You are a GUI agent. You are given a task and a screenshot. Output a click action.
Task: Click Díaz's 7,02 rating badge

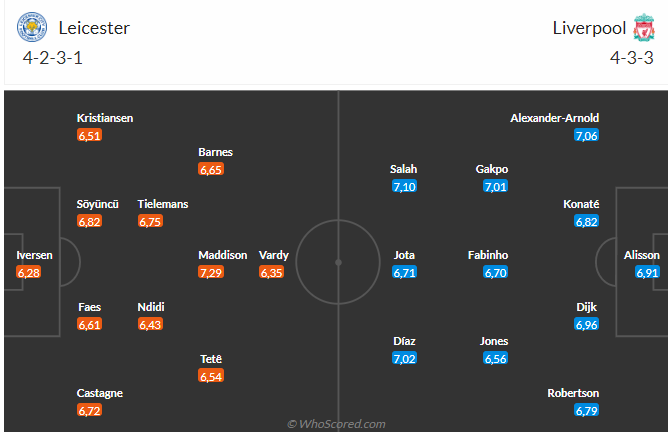tap(404, 358)
